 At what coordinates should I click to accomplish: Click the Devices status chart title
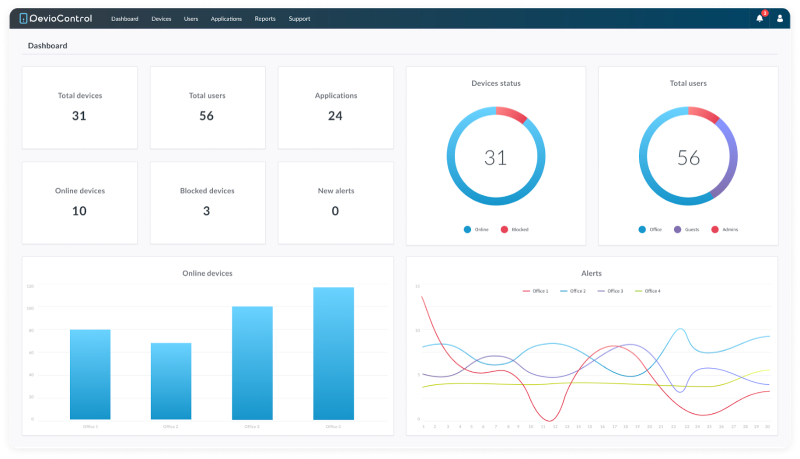(x=496, y=83)
